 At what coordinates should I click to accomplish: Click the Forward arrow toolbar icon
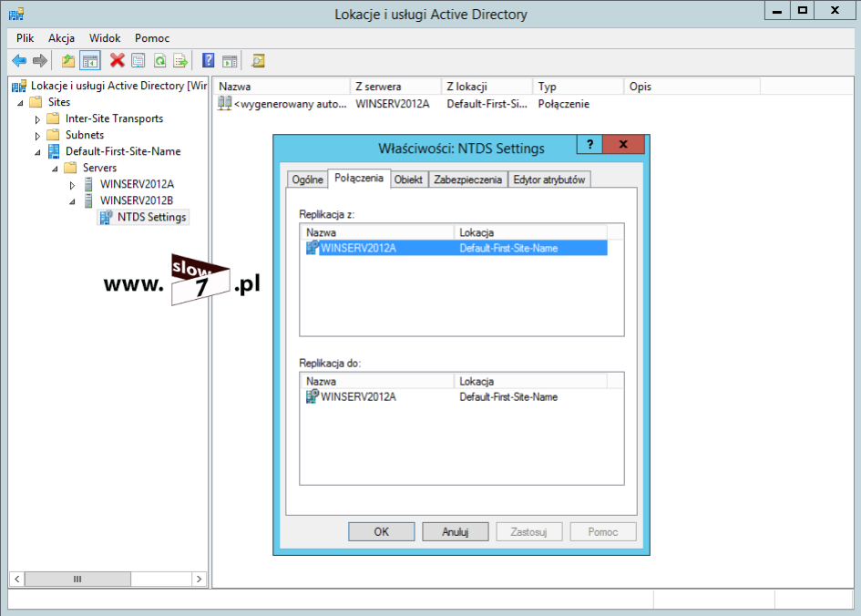point(39,60)
